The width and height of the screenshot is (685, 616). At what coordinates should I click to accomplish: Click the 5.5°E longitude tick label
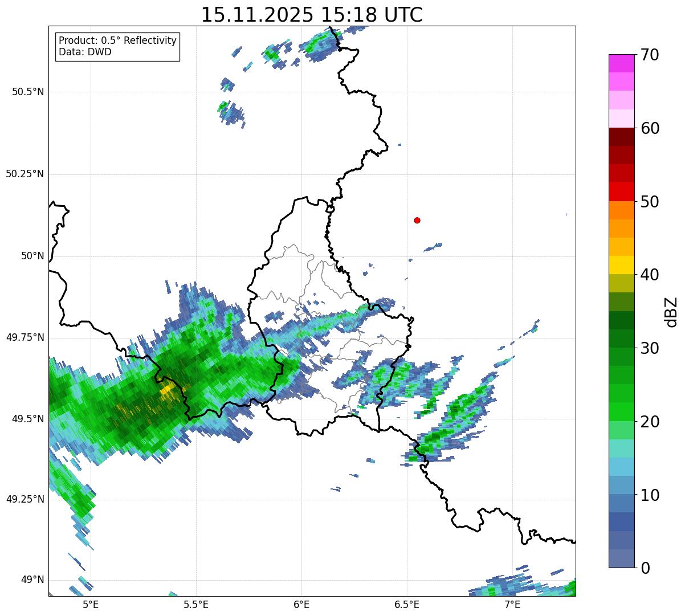[x=196, y=604]
